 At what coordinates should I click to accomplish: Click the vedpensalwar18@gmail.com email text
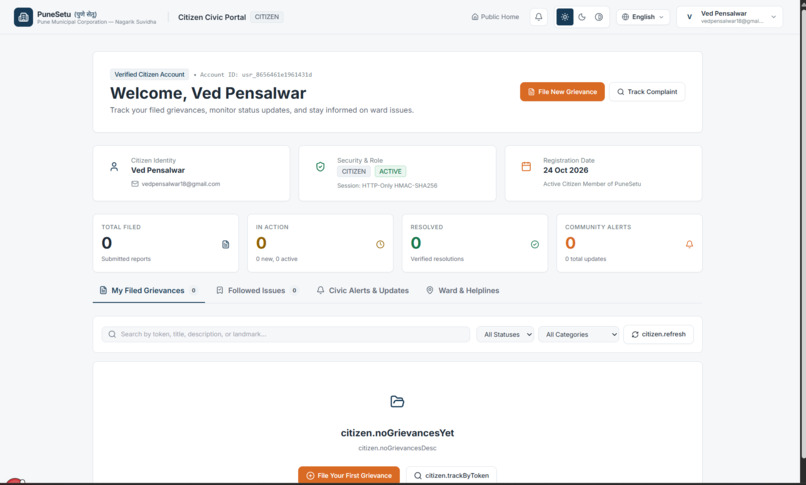181,184
